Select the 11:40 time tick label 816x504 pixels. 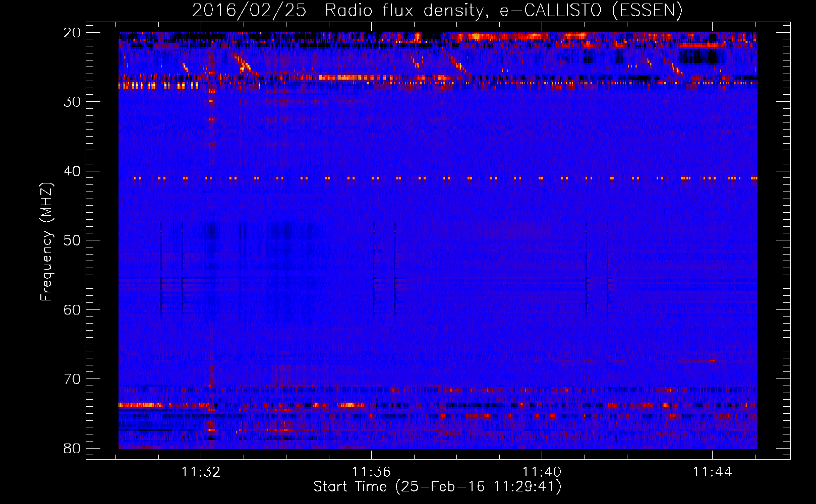[x=542, y=472]
